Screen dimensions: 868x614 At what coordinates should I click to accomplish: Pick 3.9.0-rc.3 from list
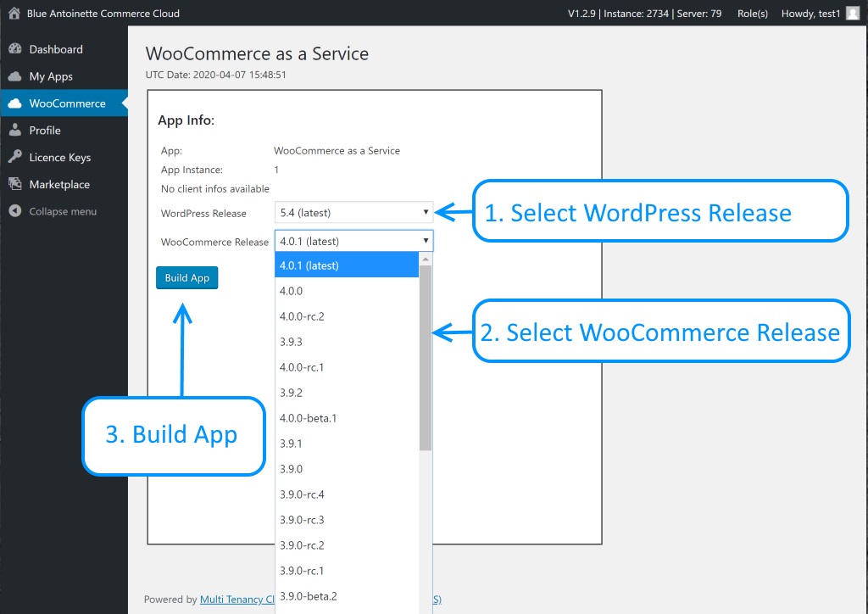click(x=347, y=520)
